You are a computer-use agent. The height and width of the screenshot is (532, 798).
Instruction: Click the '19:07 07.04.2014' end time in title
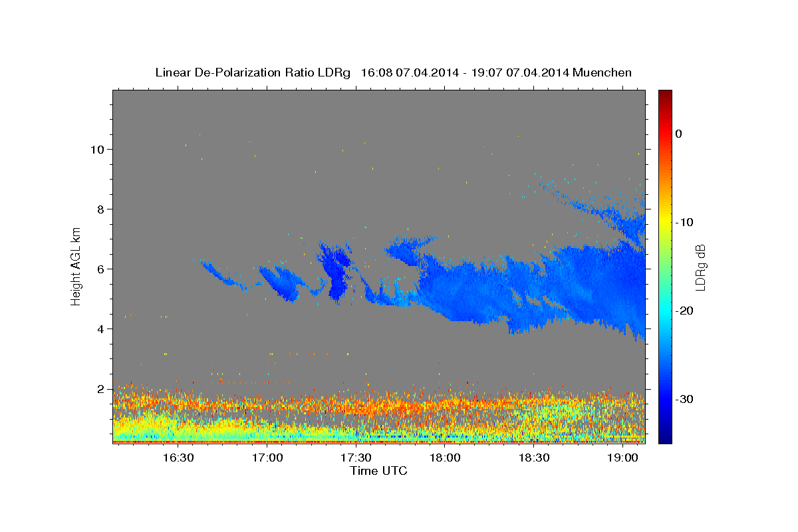pyautogui.click(x=520, y=72)
